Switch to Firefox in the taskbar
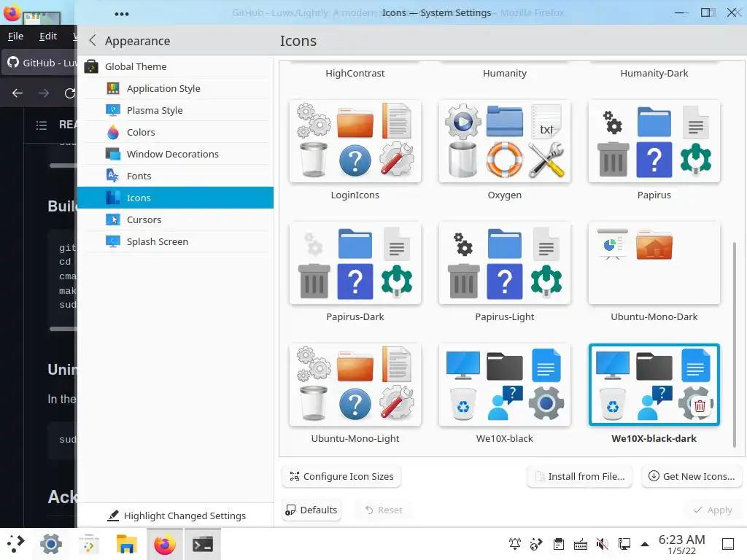747x560 pixels. coord(165,544)
